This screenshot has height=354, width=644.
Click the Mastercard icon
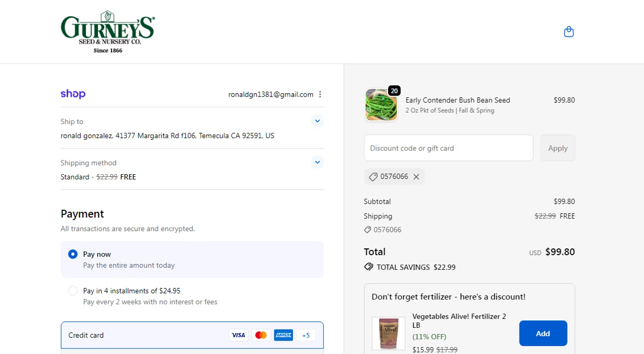click(x=261, y=335)
